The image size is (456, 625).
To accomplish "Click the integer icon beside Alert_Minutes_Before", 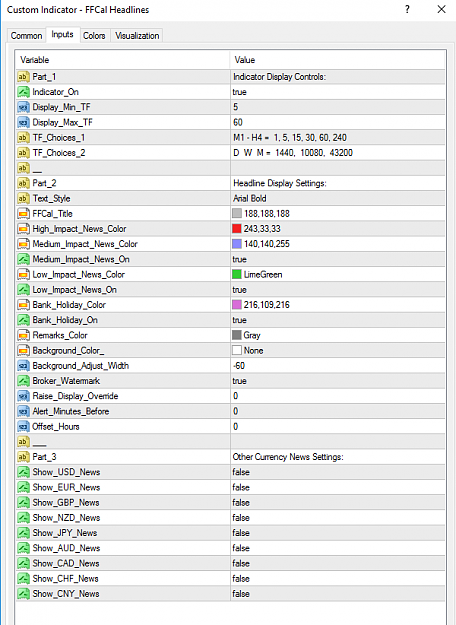I will 24,411.
